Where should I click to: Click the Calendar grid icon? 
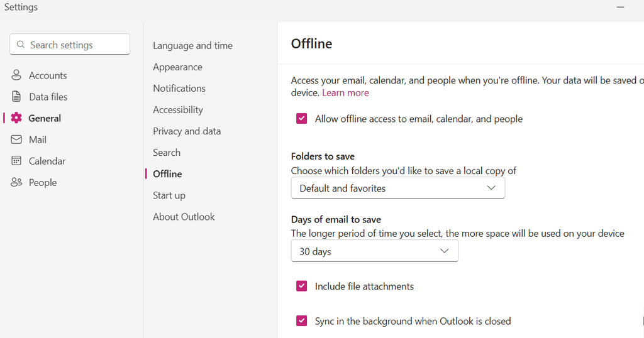[16, 161]
